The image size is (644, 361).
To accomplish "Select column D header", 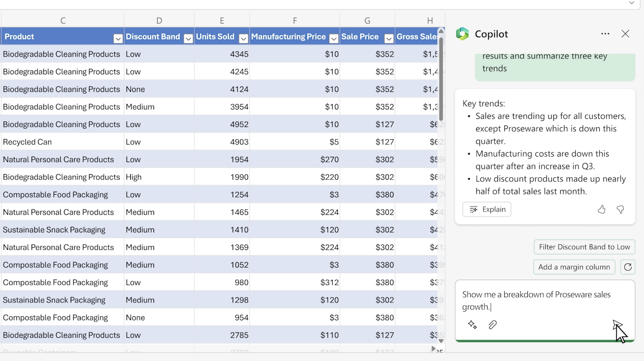I will click(159, 21).
